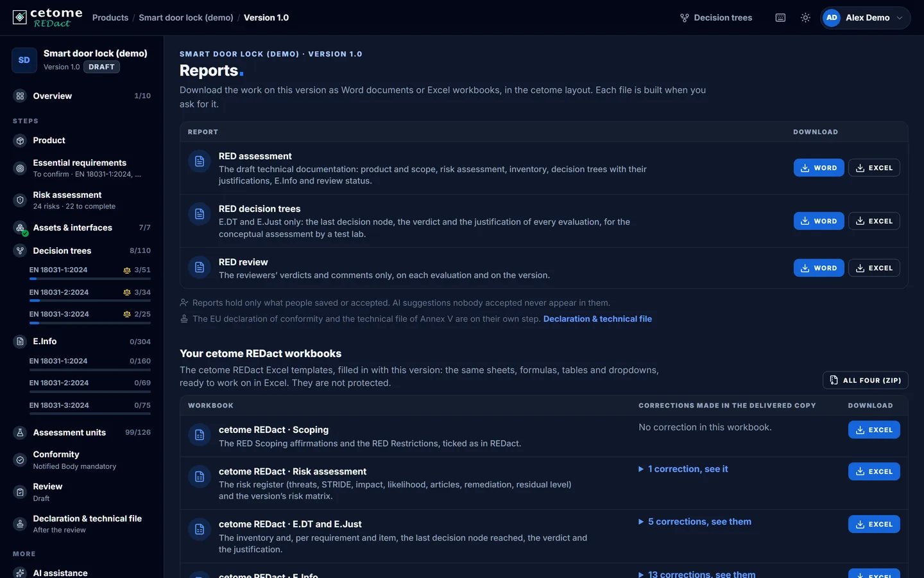Download the Scoping workbook Excel file
Viewport: 924px width, 578px height.
point(874,430)
